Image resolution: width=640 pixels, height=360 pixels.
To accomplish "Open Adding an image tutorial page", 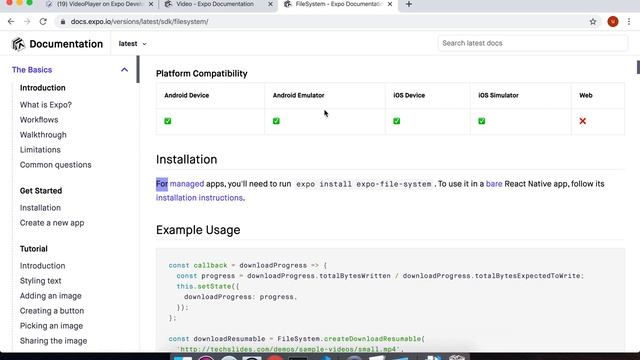I will coord(51,296).
